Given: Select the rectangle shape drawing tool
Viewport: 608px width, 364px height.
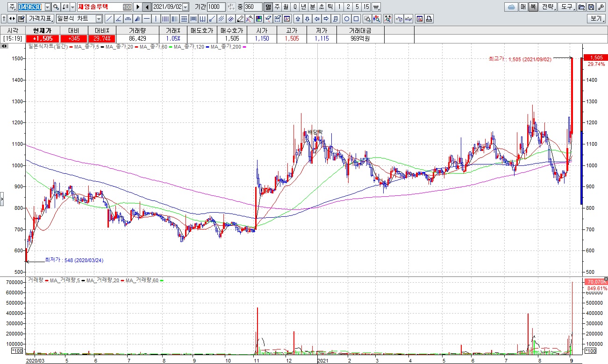Looking at the screenshot, I should (356, 19).
